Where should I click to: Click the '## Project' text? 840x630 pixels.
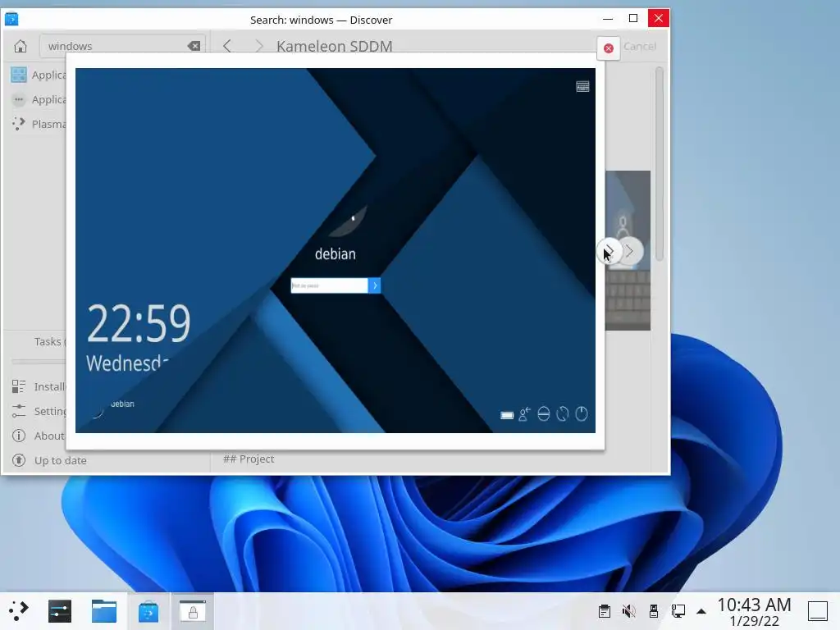click(x=249, y=459)
